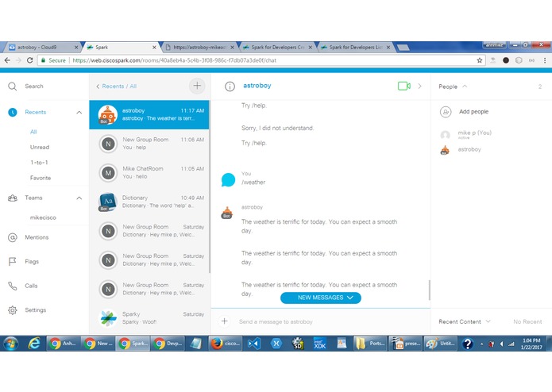Bookmark this page with the star icon
The height and width of the screenshot is (392, 552).
coord(479,60)
